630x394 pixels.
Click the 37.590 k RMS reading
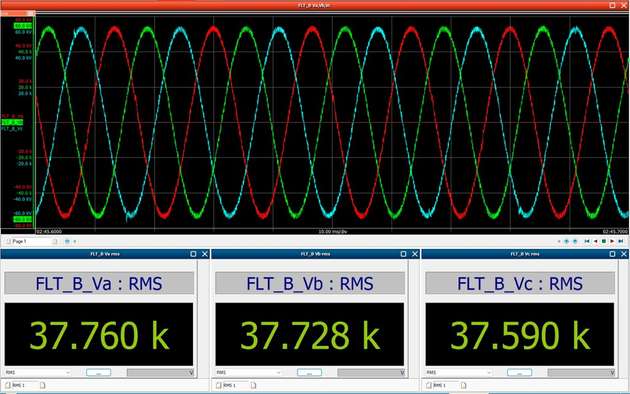(x=520, y=335)
